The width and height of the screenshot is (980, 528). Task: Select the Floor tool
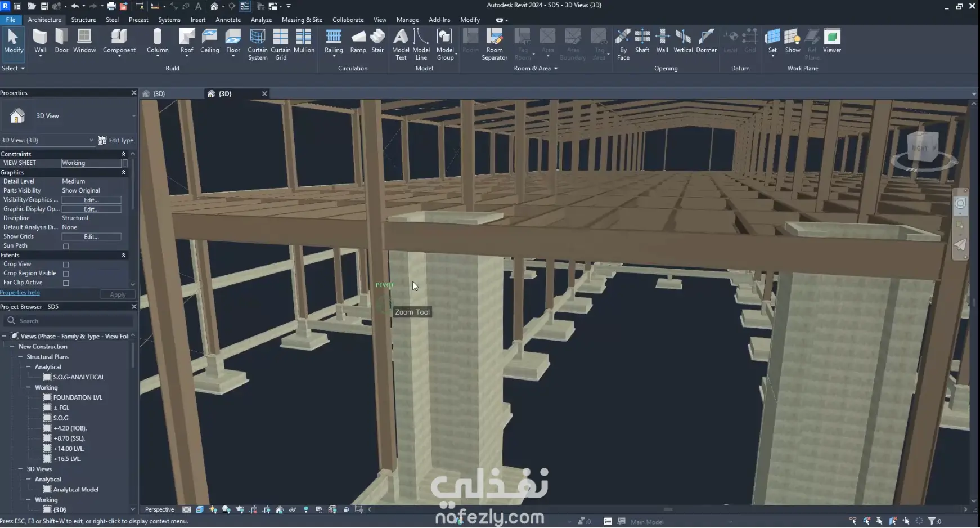233,42
